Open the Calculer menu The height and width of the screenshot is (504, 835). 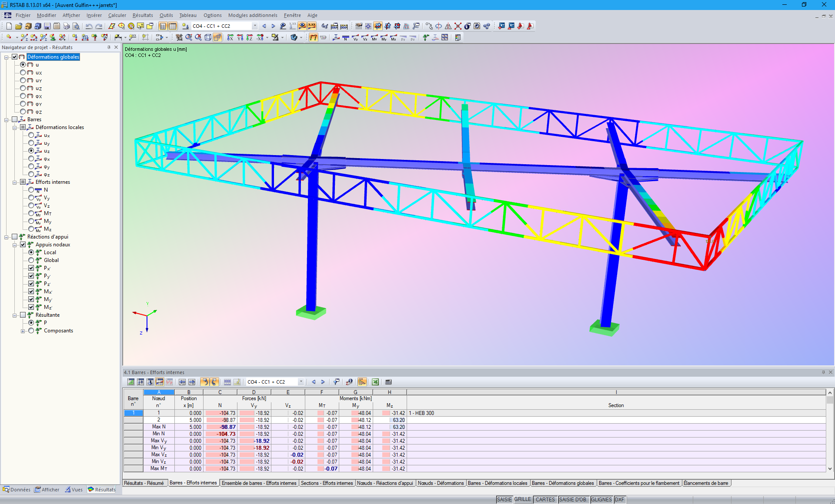(x=117, y=15)
